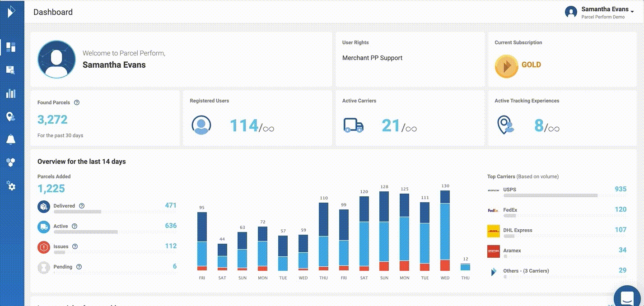Click the Issues help question mark

click(x=75, y=246)
